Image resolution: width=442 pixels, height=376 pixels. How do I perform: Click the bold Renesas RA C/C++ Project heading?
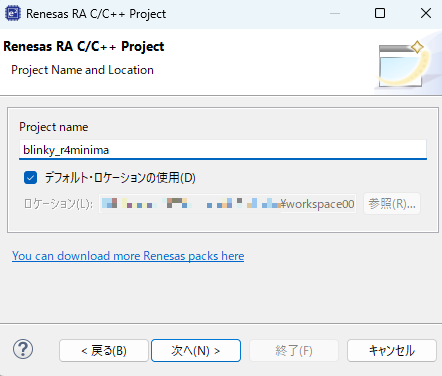click(x=84, y=46)
